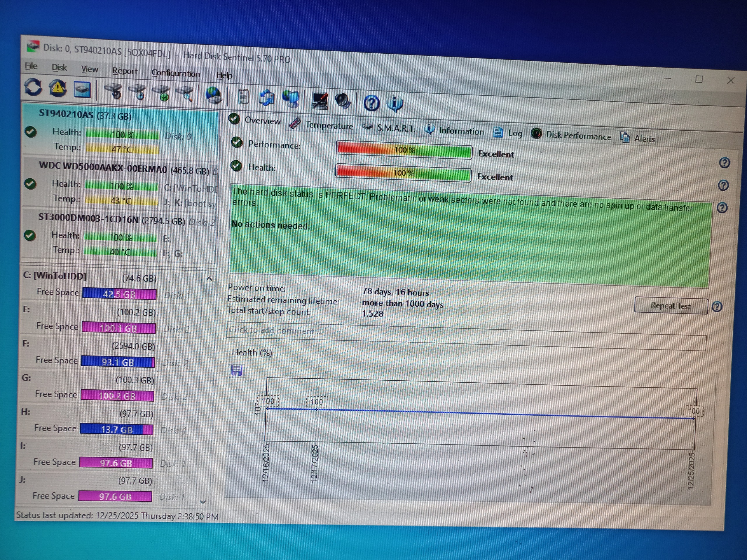Screen dimensions: 747x560
Task: Save the health graph using floppy icon
Action: tap(237, 371)
